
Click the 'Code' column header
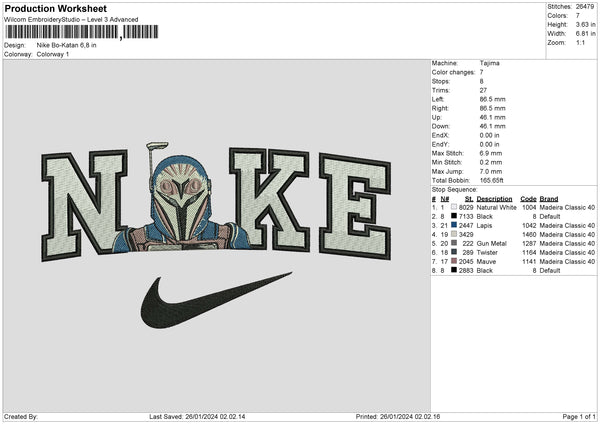coord(528,199)
